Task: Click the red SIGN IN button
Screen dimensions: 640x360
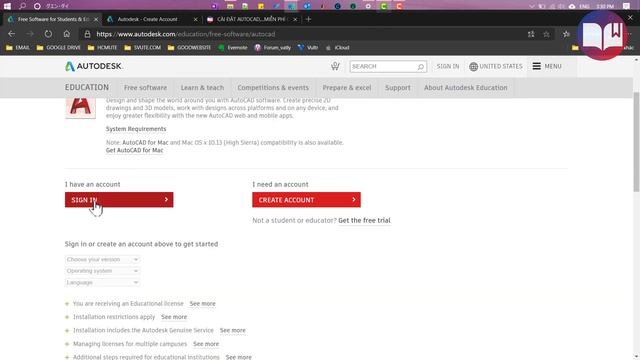Action: click(119, 200)
